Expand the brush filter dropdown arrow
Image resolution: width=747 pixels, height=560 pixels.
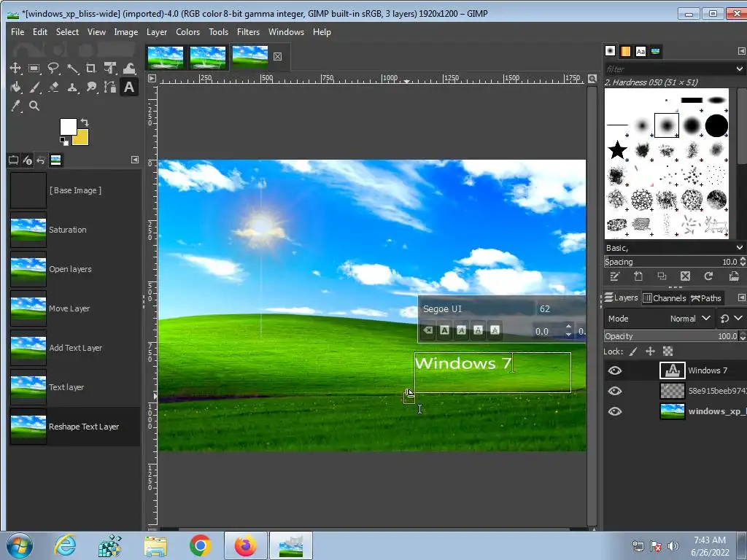740,69
